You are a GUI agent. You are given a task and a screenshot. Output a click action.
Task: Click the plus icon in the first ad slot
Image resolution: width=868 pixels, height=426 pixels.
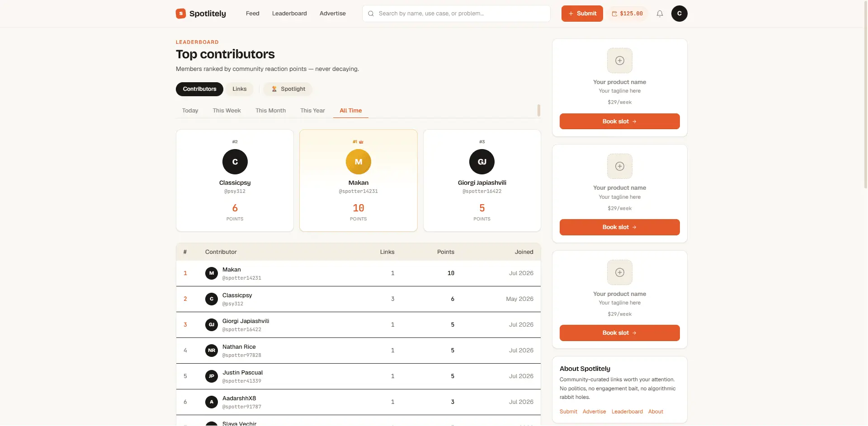tap(620, 61)
